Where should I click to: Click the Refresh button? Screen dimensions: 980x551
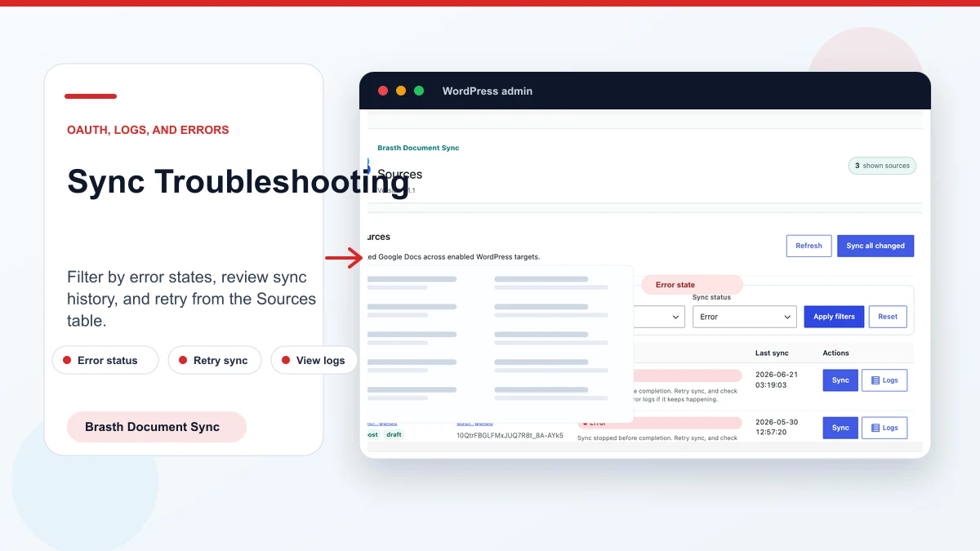pos(808,246)
